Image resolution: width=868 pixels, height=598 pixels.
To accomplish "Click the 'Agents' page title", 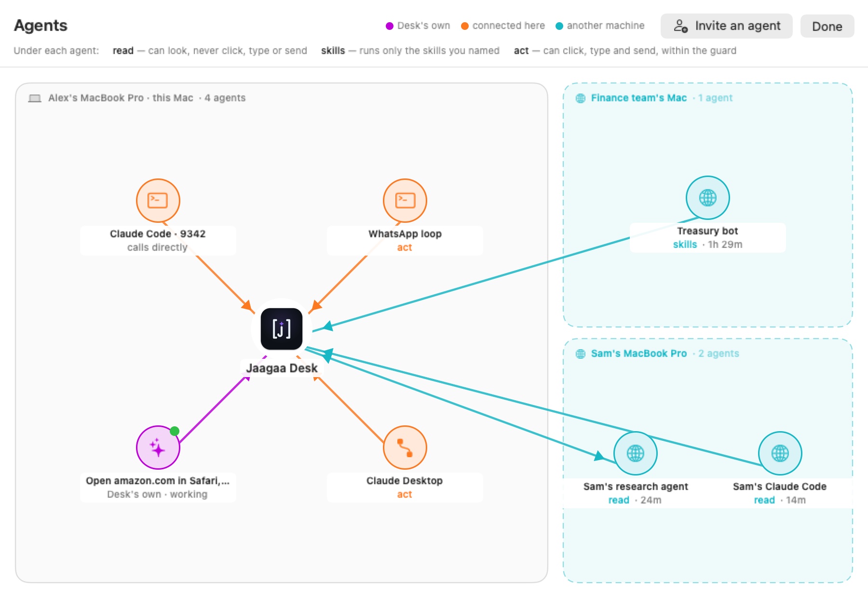I will point(41,26).
